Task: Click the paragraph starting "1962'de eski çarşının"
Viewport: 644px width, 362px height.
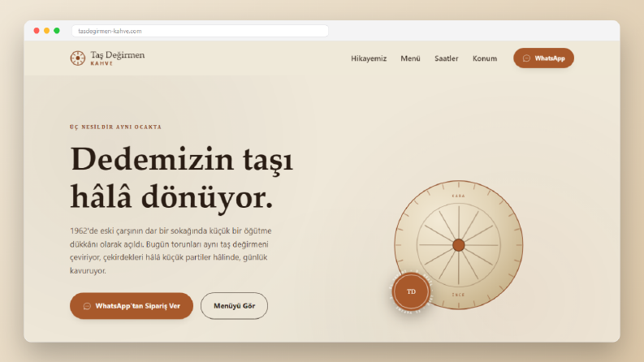Action: point(171,250)
